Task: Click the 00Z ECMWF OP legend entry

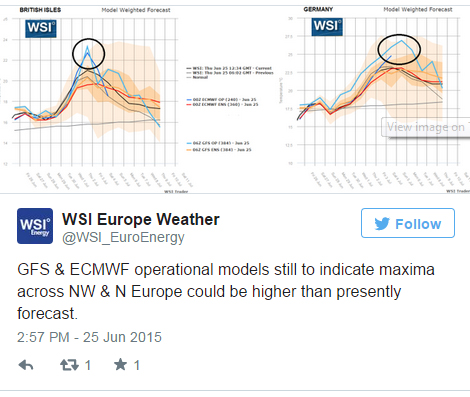Action: coord(222,100)
